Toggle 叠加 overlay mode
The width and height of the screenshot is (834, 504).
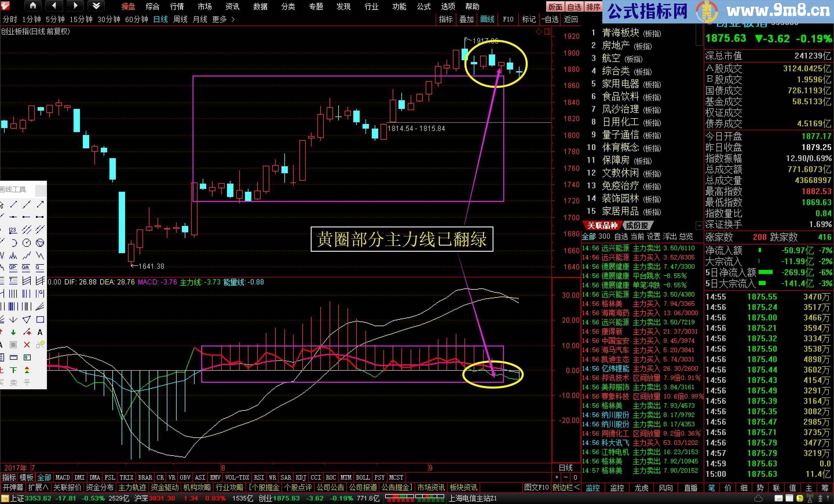point(467,19)
